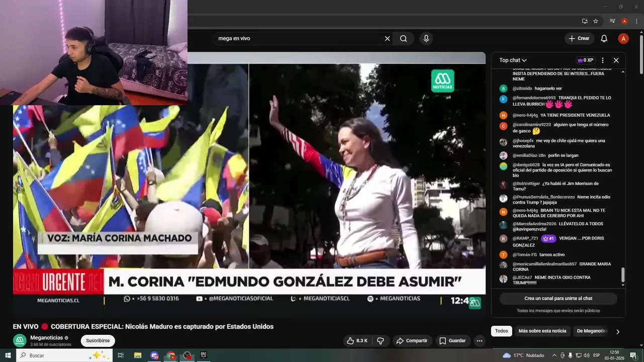Click the ESP language indicator
This screenshot has height=362, width=644.
pyautogui.click(x=596, y=355)
